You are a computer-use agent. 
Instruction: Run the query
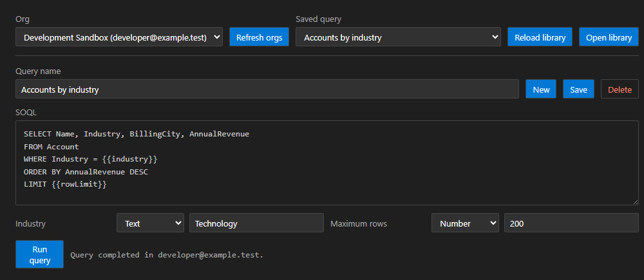pos(39,254)
